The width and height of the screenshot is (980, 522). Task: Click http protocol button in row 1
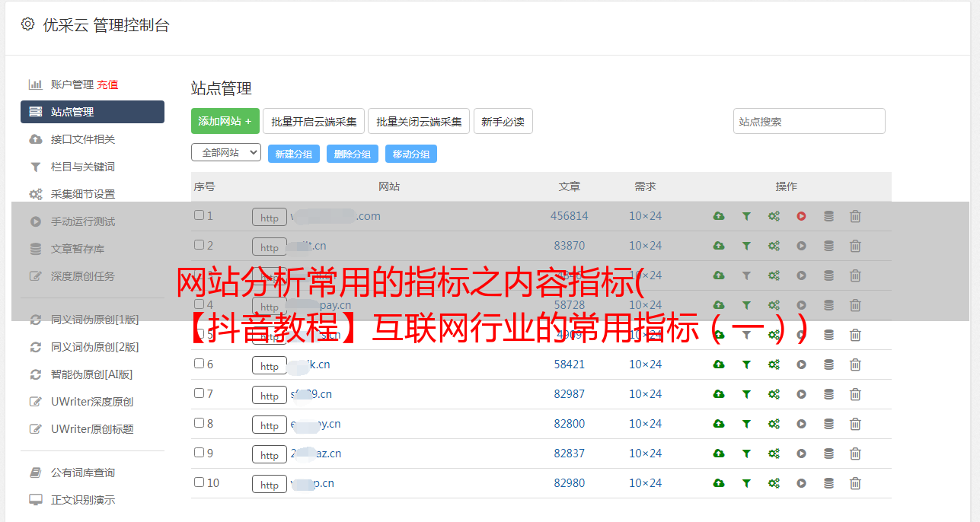(x=270, y=218)
